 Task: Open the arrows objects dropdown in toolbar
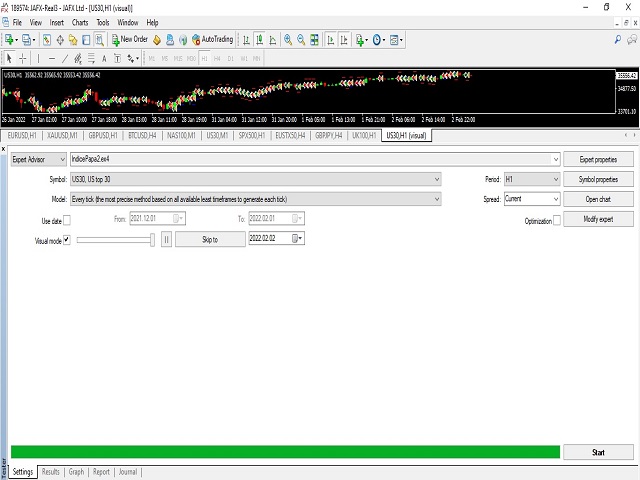[x=133, y=59]
